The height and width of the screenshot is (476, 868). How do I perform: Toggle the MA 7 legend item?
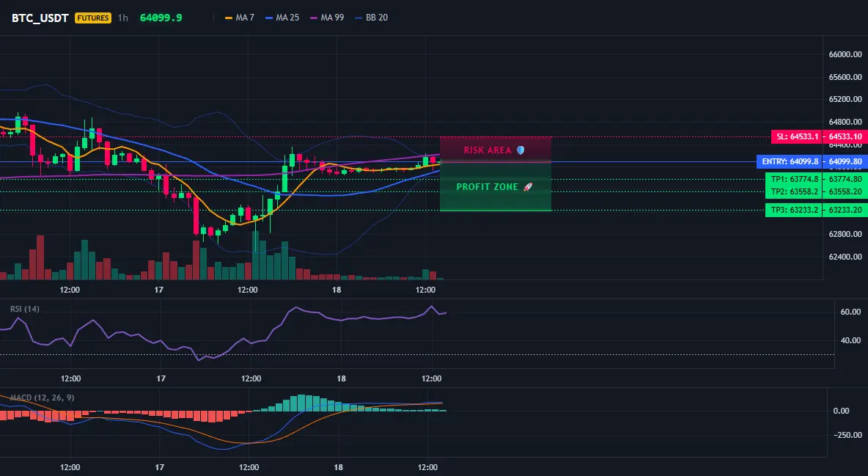(240, 18)
